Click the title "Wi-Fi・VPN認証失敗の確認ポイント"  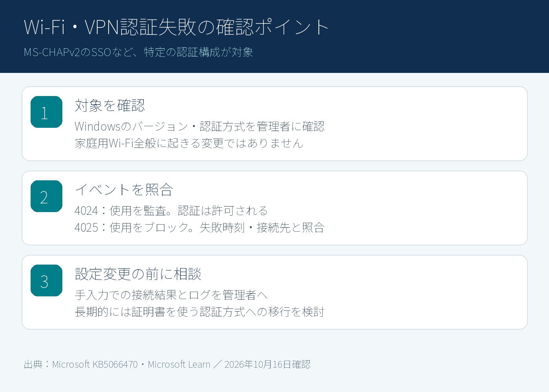pyautogui.click(x=176, y=27)
